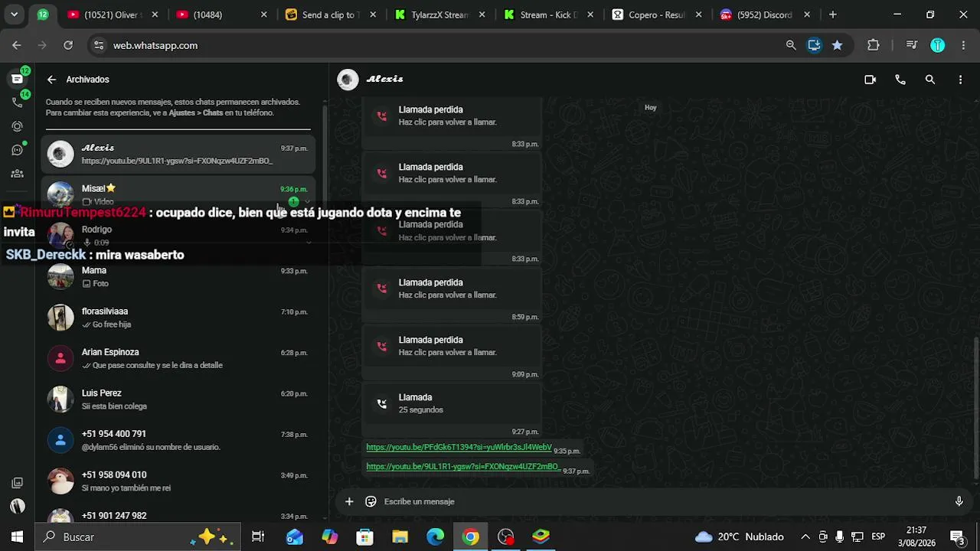980x551 pixels.
Task: Switch to the Oliver YouTube tab
Action: click(x=113, y=15)
